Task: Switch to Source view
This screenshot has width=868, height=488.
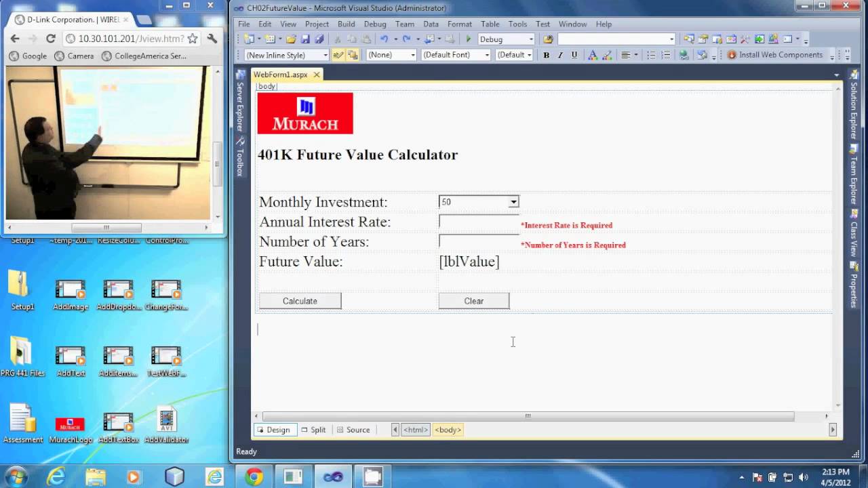Action: click(353, 430)
